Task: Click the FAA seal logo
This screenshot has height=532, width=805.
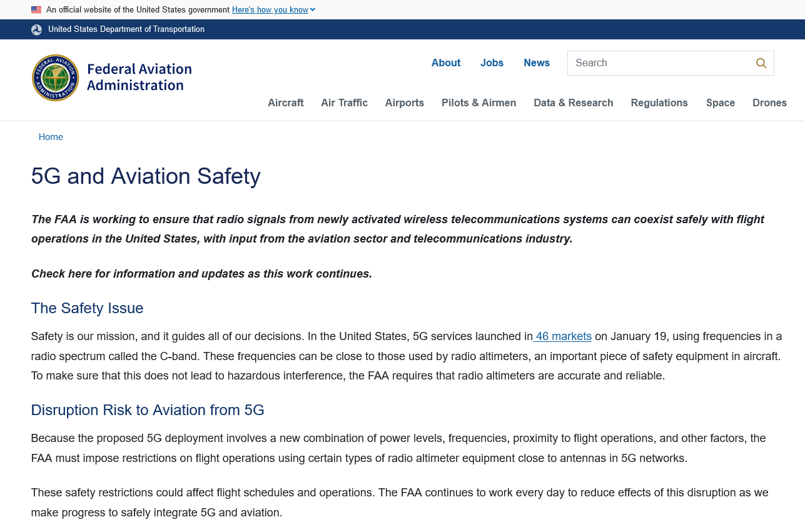Action: 56,78
